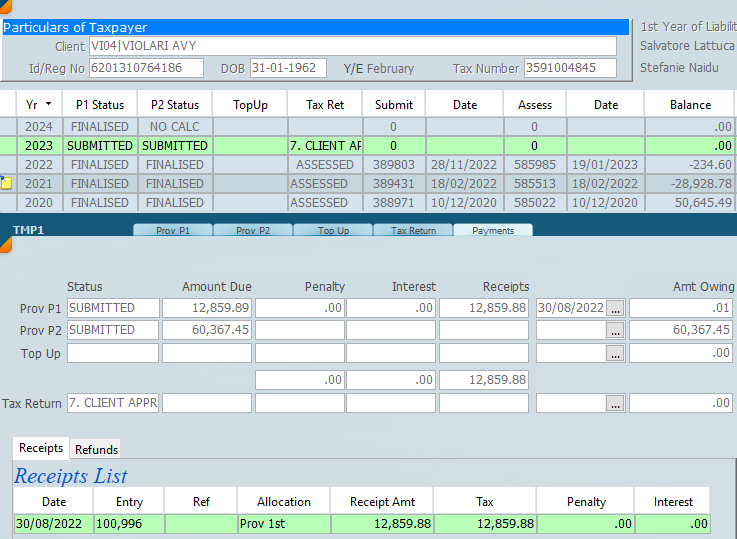
Task: Go to the Tax Return tab
Action: click(413, 230)
